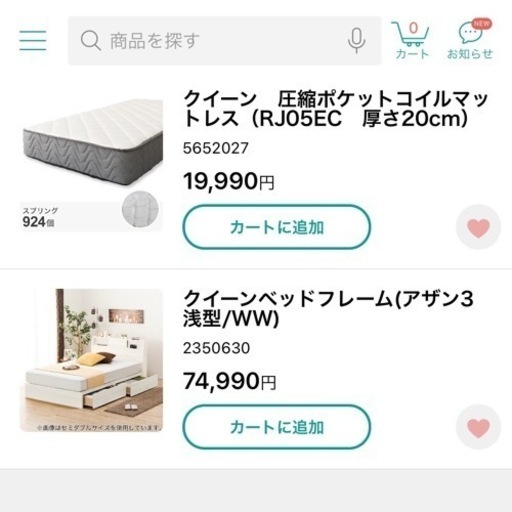Click the mattress fabric swatch circle
This screenshot has height=512, width=512.
click(140, 210)
